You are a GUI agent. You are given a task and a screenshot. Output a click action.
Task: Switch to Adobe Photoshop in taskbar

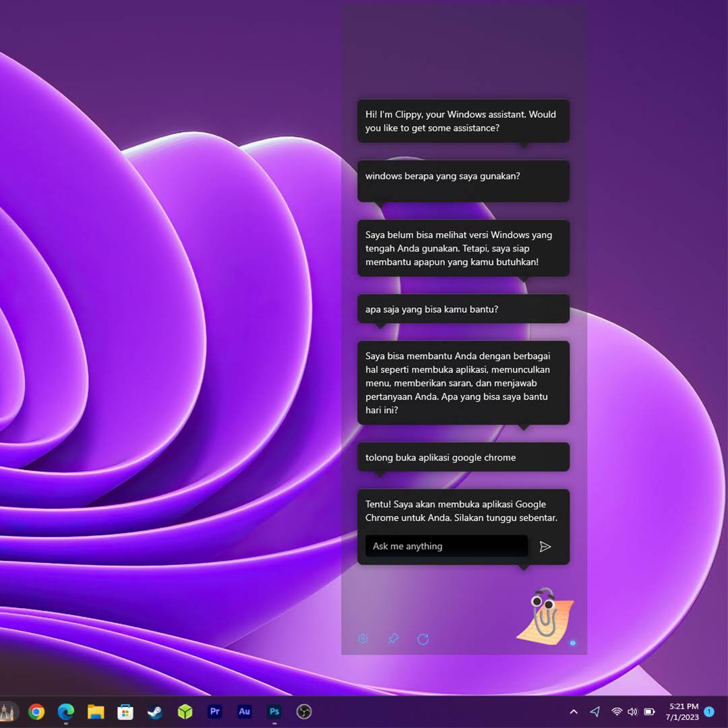click(274, 712)
